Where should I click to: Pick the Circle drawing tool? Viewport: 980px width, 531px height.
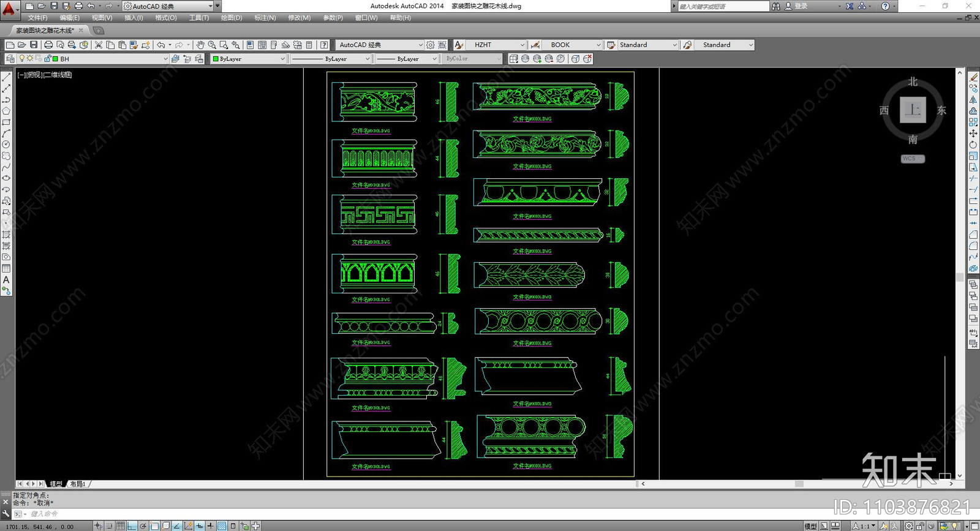click(x=6, y=145)
